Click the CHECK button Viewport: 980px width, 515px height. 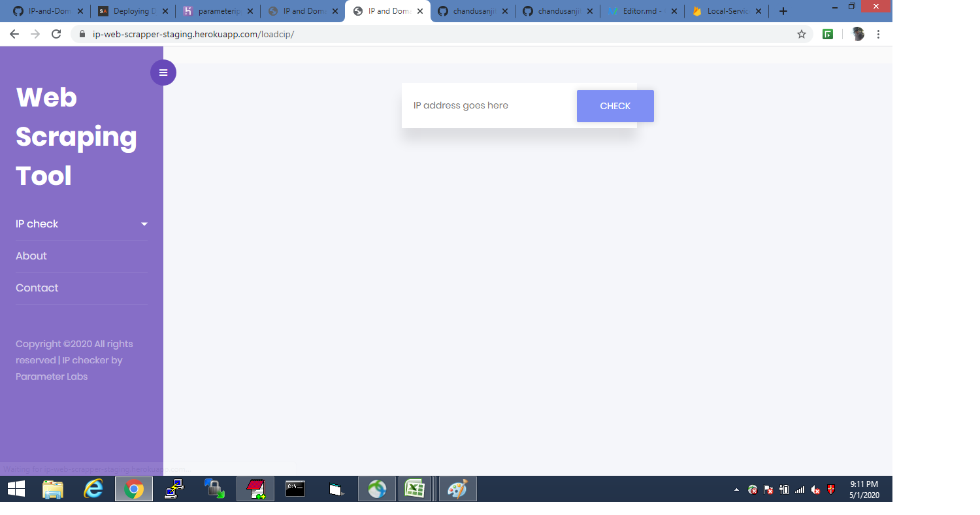click(615, 106)
